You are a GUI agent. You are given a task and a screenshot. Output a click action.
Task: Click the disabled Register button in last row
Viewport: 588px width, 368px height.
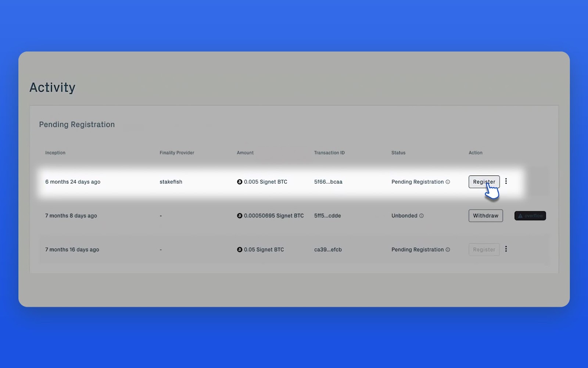pyautogui.click(x=484, y=250)
